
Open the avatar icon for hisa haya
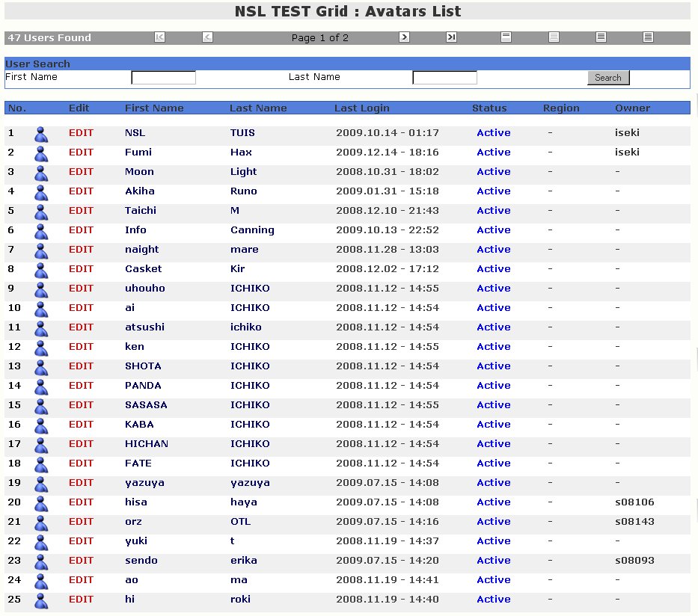41,503
